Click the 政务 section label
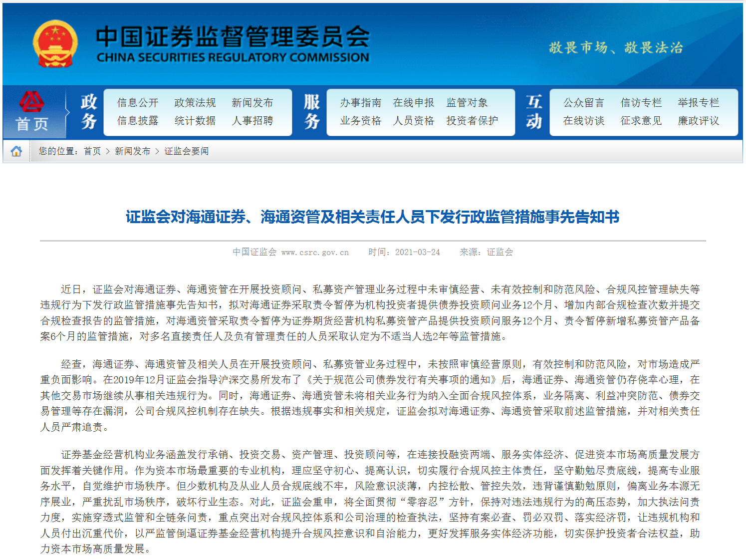Viewport: 746px width, 560px height. click(x=89, y=111)
